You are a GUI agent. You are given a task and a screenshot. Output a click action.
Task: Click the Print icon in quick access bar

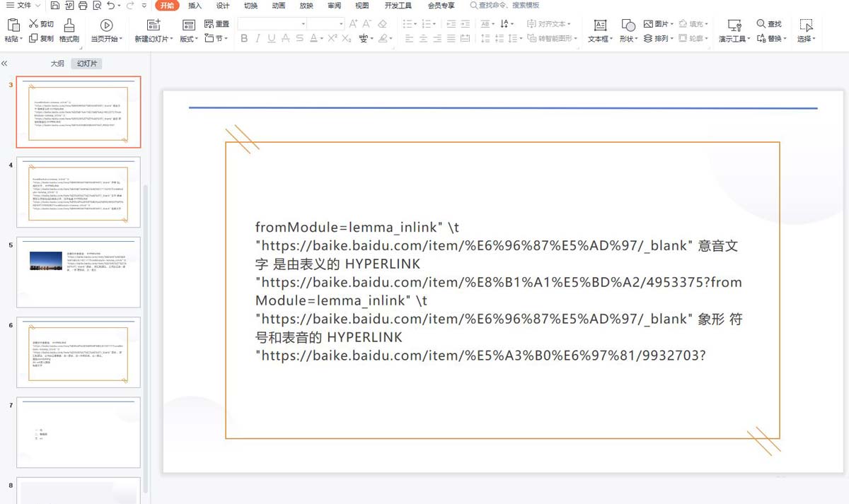pos(83,6)
